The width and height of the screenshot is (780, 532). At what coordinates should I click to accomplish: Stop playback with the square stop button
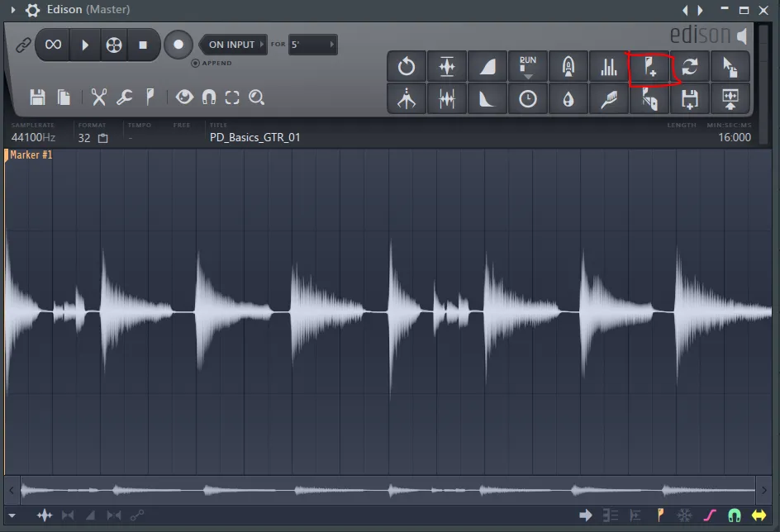click(x=143, y=45)
